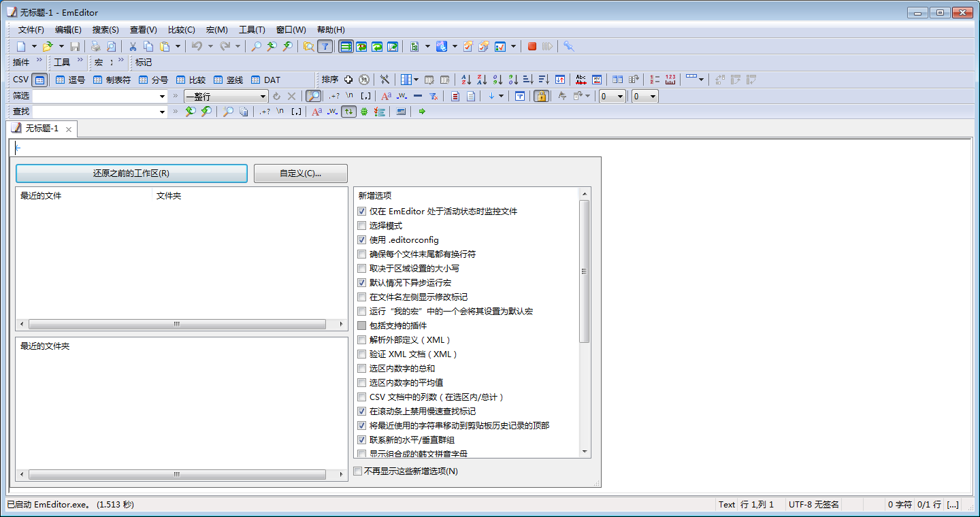980x517 pixels.
Task: Click the blue pin icon in toolbar
Action: click(569, 46)
